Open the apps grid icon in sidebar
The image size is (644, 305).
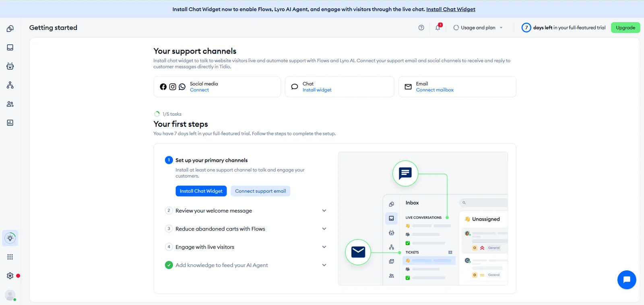pyautogui.click(x=10, y=257)
